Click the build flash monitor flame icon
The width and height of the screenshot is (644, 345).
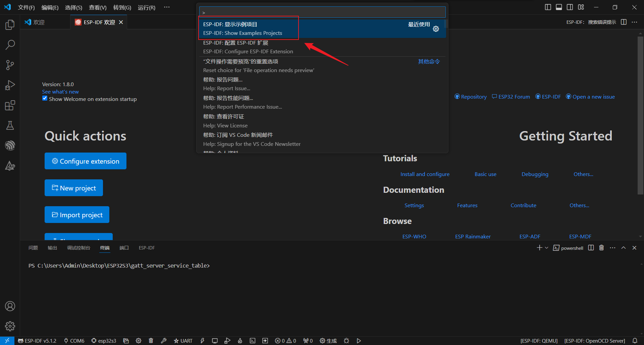[240, 341]
